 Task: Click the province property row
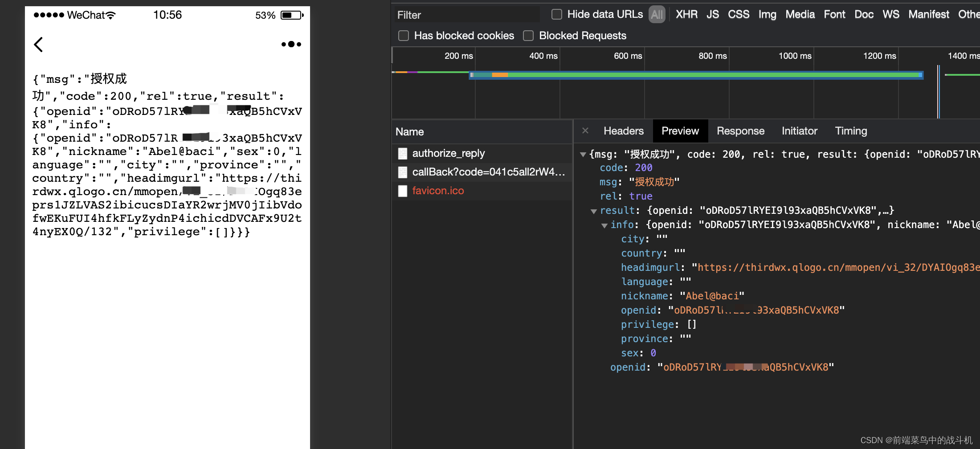tap(656, 339)
